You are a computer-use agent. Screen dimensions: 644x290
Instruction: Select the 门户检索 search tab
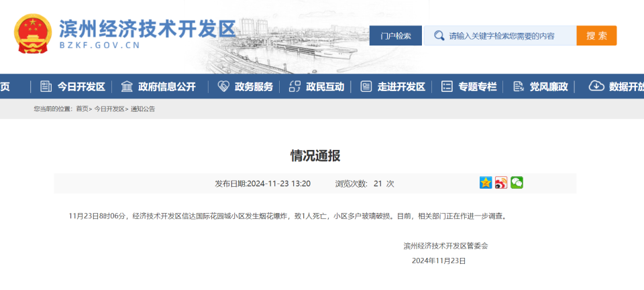(x=395, y=36)
